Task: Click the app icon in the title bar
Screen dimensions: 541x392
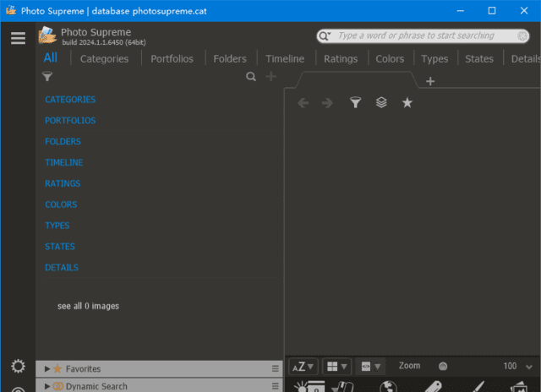Action: click(x=11, y=10)
